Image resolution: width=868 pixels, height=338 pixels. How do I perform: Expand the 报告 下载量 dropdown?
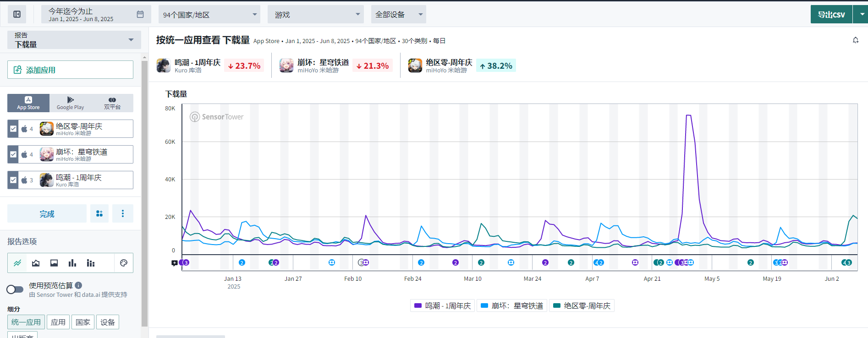(x=74, y=40)
